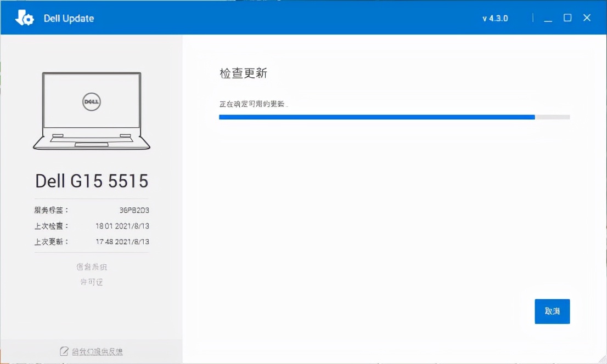Click the 上次检查 last checked row
The width and height of the screenshot is (607, 364).
coord(91,226)
